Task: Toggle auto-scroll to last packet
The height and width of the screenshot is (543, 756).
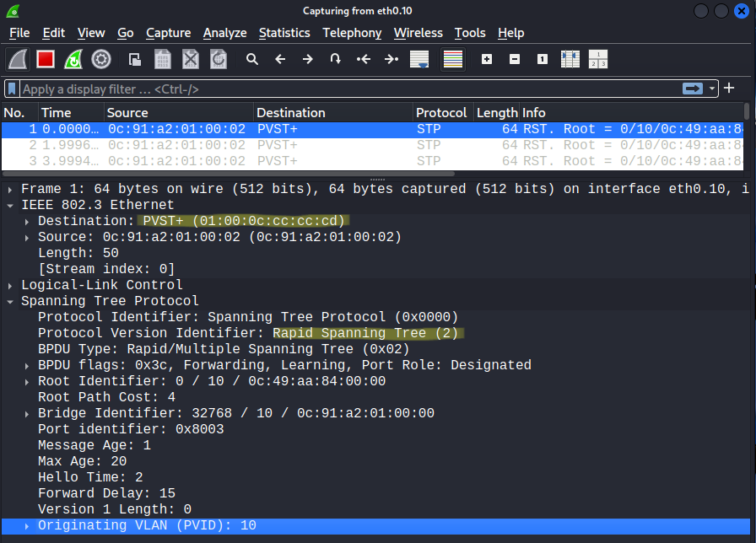Action: [419, 59]
